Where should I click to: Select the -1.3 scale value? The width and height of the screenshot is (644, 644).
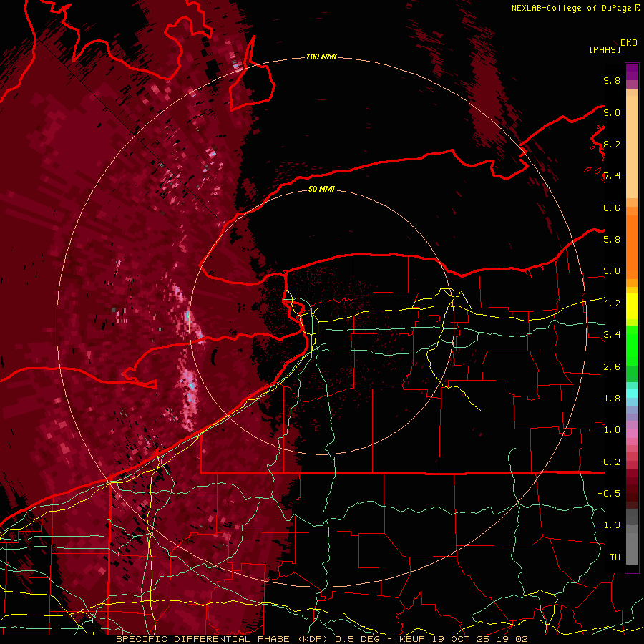[609, 525]
